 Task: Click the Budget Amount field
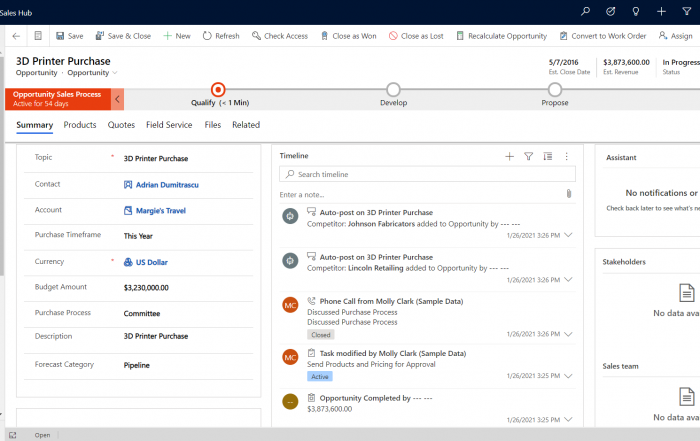coord(146,288)
